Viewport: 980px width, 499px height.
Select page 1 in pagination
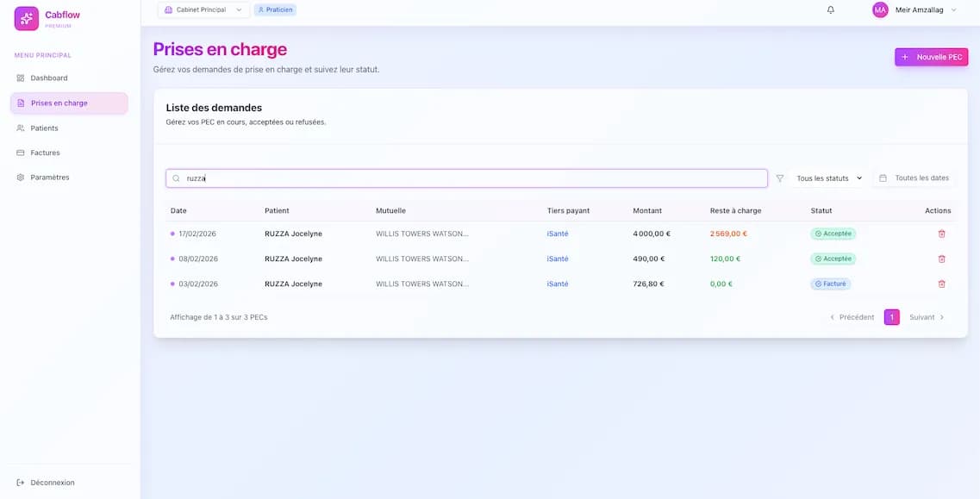[x=892, y=318]
